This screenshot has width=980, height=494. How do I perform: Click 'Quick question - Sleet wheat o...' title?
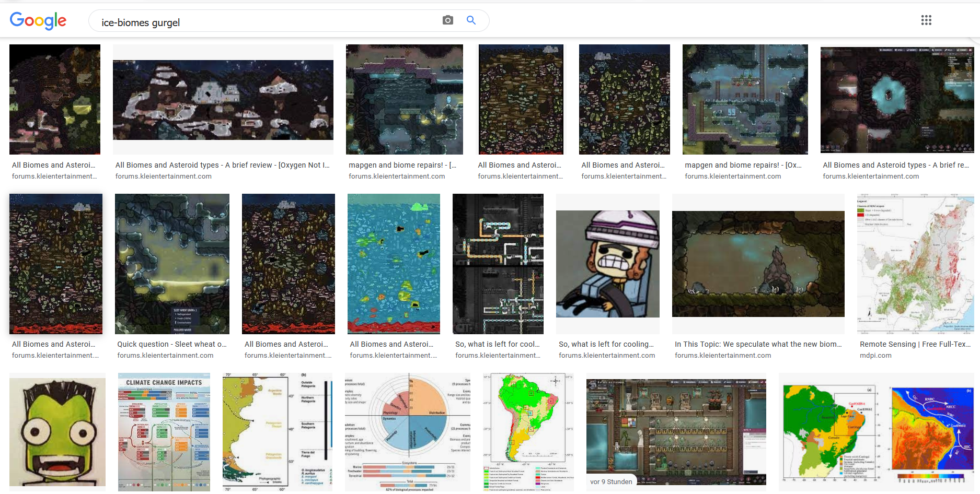click(172, 344)
